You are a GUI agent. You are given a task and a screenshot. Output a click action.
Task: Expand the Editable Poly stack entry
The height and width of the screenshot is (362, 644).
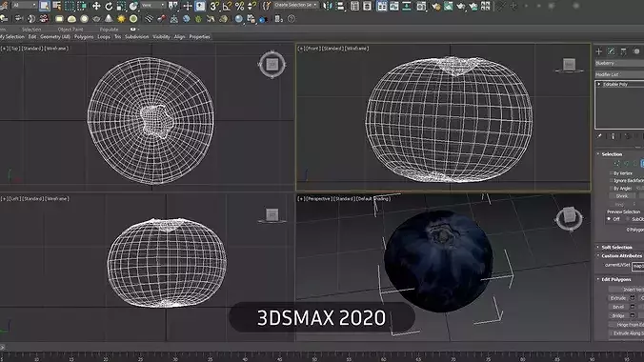point(599,84)
